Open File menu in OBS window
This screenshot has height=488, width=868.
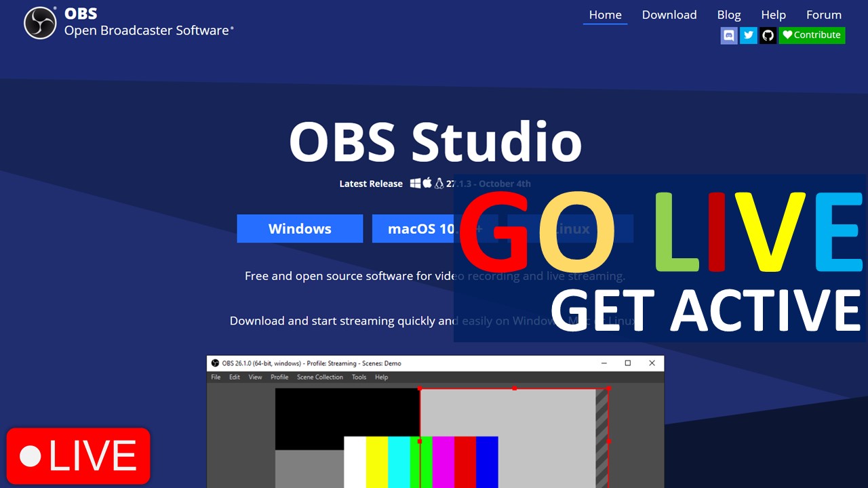coord(216,378)
